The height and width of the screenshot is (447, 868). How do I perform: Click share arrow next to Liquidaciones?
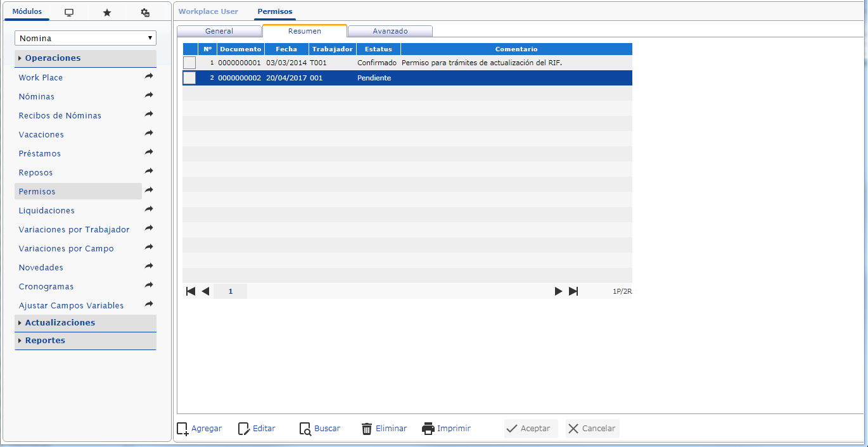coord(149,210)
